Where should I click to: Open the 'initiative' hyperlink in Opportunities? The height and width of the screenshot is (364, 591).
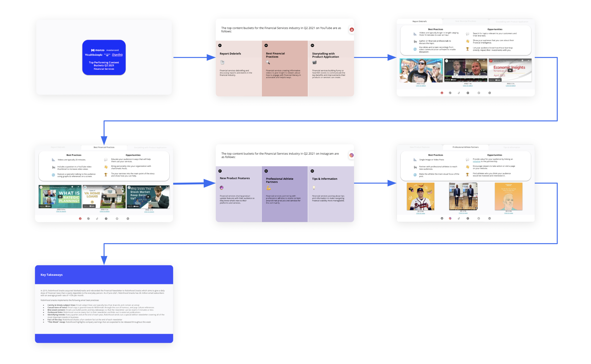click(476, 162)
